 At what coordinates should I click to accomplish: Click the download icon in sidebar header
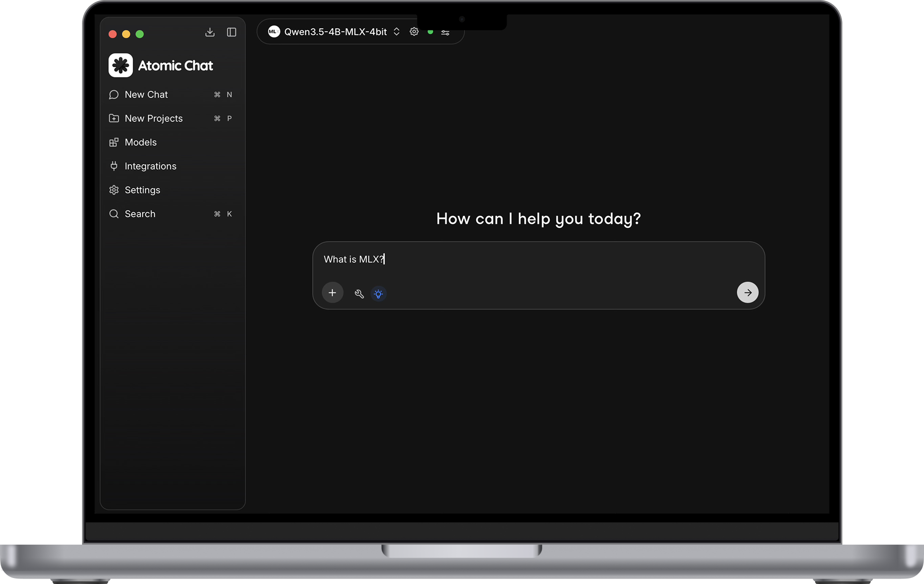pos(210,32)
